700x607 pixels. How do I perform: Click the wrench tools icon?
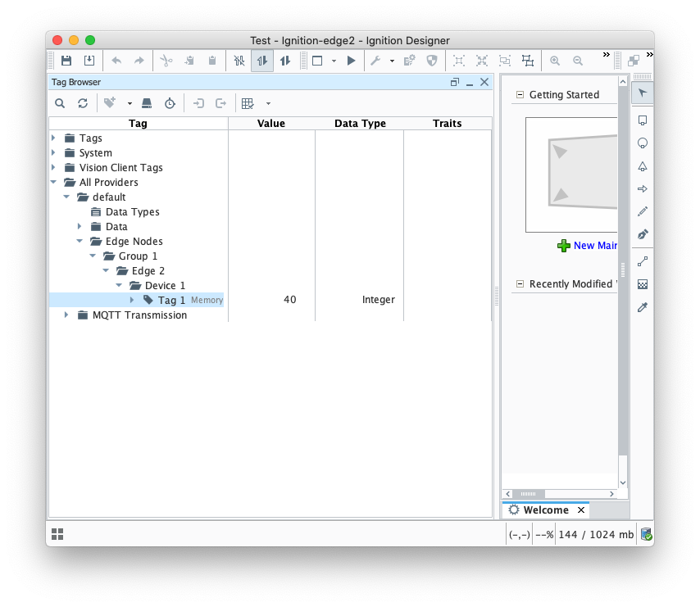pos(375,61)
